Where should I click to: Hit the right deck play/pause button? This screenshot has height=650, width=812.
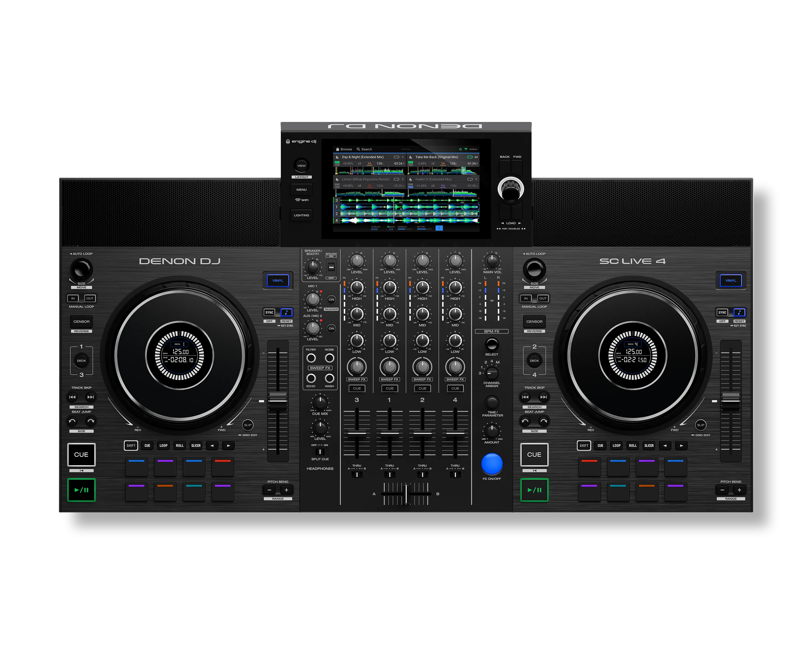click(534, 490)
